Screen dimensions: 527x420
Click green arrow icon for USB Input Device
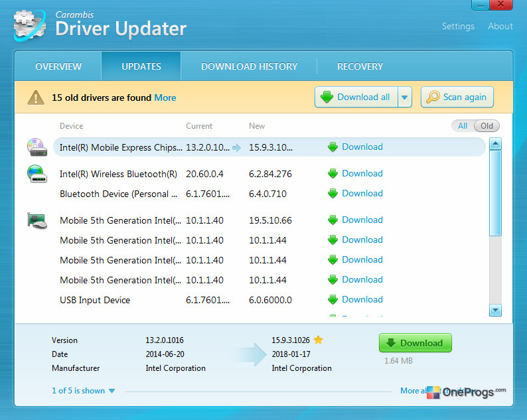coord(333,299)
